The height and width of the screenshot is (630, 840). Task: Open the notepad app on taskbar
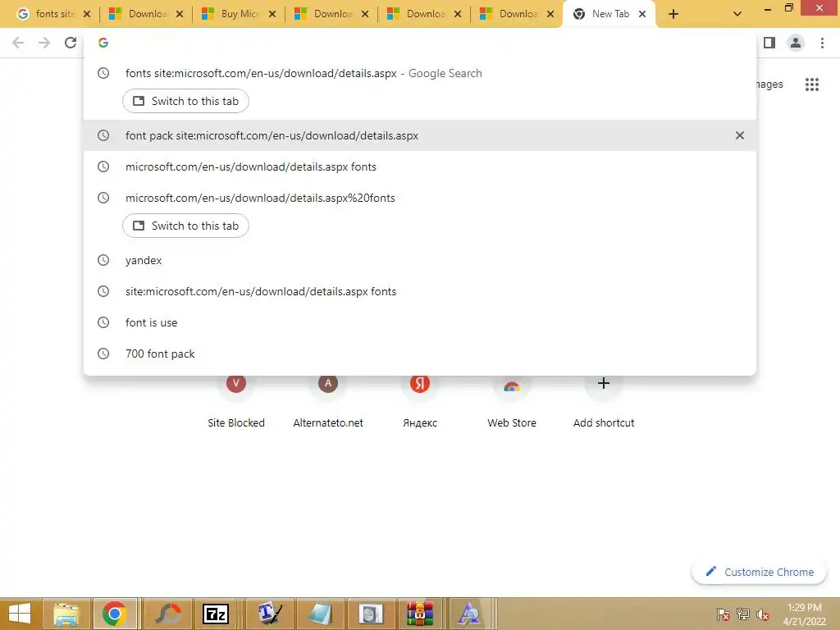(x=321, y=614)
